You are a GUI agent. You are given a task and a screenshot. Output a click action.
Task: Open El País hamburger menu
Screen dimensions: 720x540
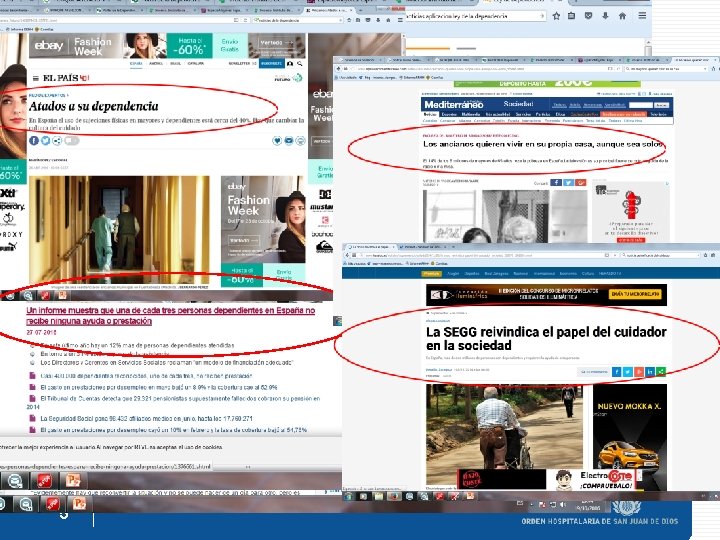click(35, 78)
